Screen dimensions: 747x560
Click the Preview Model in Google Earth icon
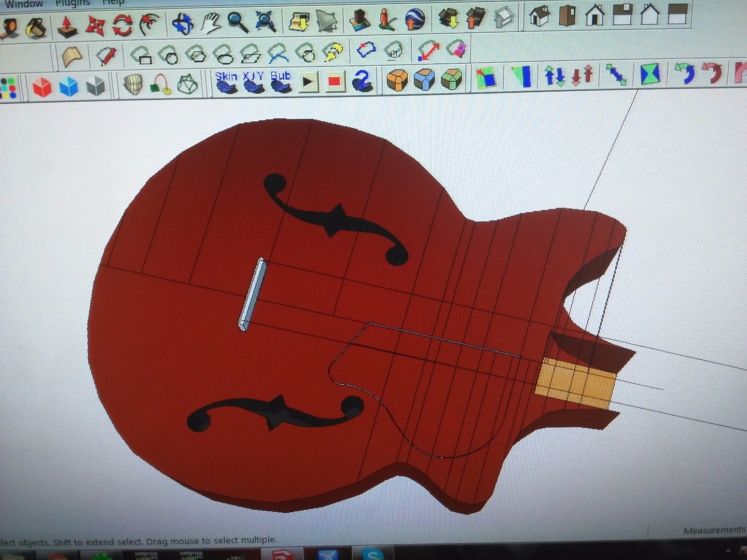(415, 19)
